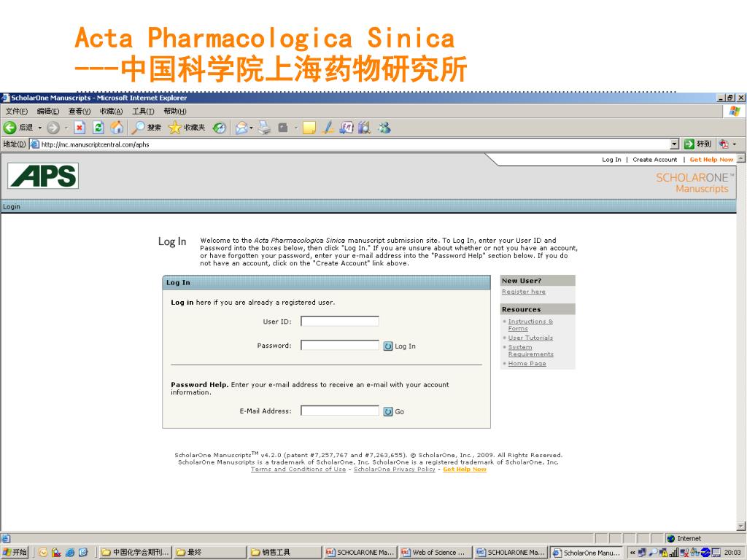Expand the address bar URL dropdown
Screen dimensions: 747x560
click(x=674, y=144)
